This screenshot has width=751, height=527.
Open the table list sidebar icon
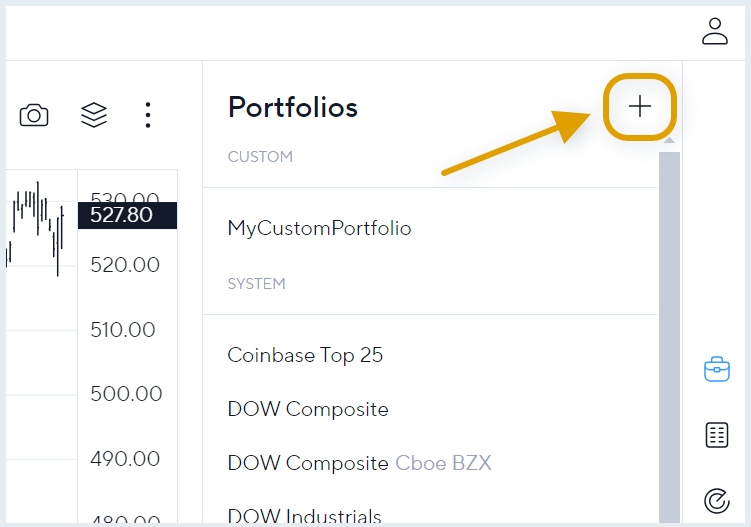[717, 435]
